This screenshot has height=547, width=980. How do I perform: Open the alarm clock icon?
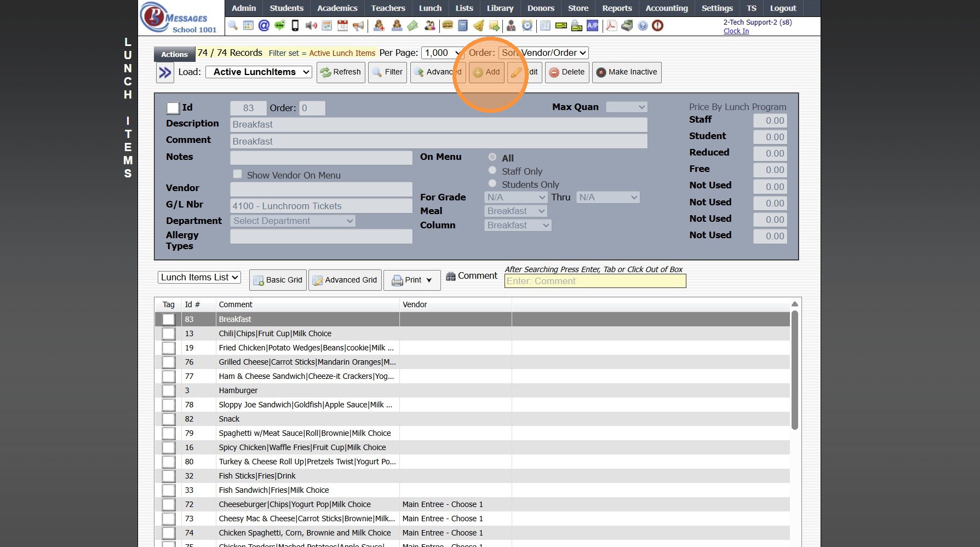pos(527,25)
